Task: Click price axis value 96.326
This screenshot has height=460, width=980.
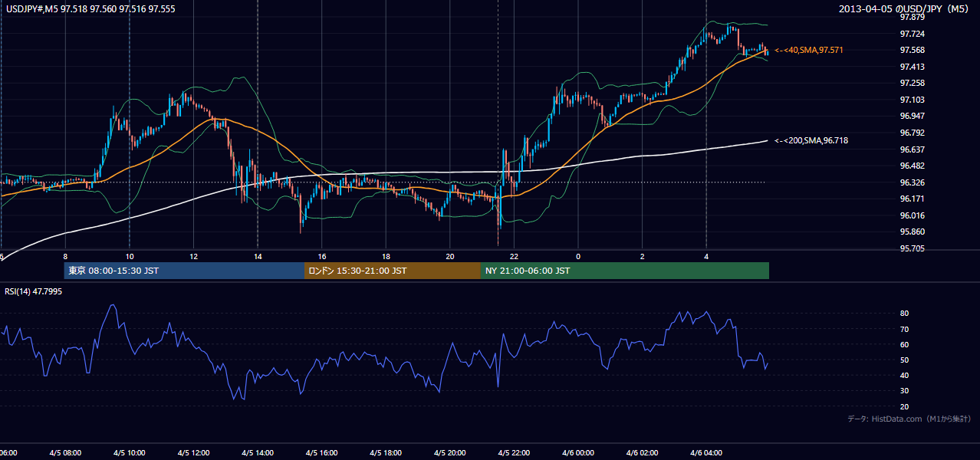Action: point(911,182)
